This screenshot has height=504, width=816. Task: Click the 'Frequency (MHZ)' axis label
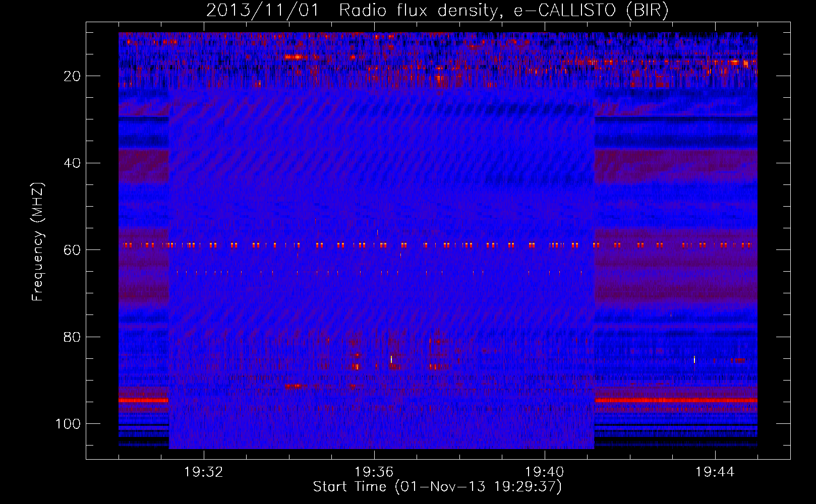[38, 241]
